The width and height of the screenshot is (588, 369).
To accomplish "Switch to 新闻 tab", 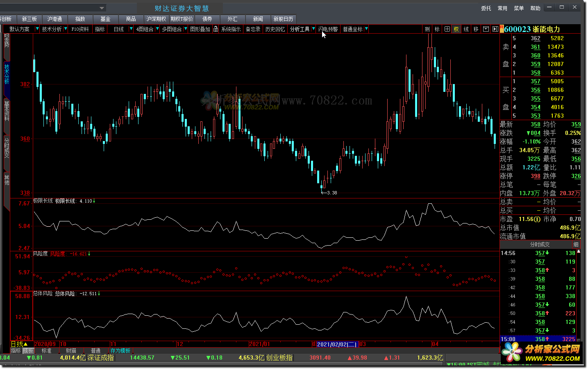I will [x=258, y=19].
